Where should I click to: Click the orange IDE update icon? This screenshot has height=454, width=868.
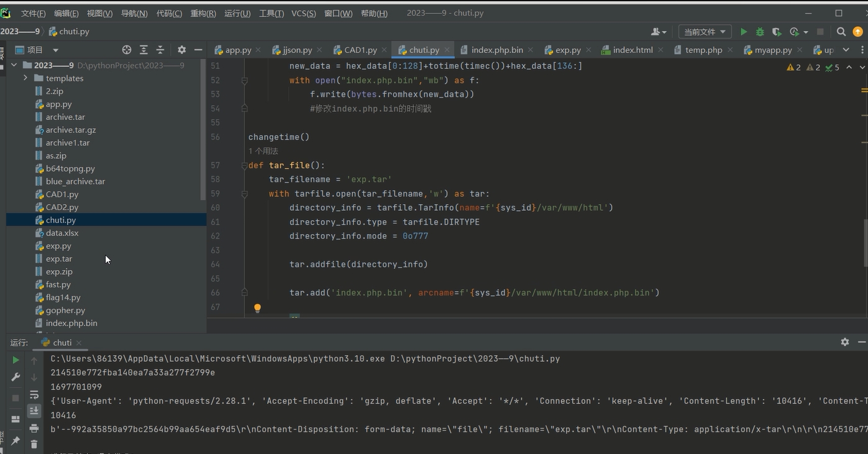pos(858,32)
